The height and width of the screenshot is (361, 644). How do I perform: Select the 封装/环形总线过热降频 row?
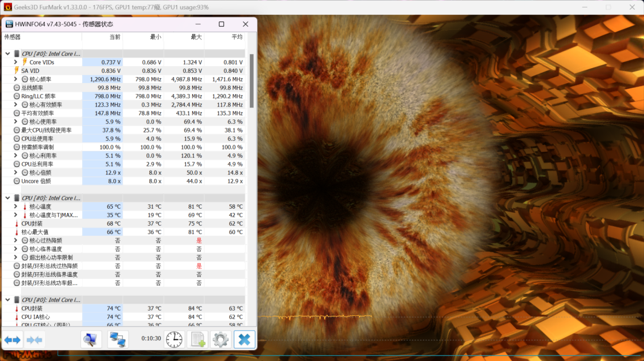124,266
